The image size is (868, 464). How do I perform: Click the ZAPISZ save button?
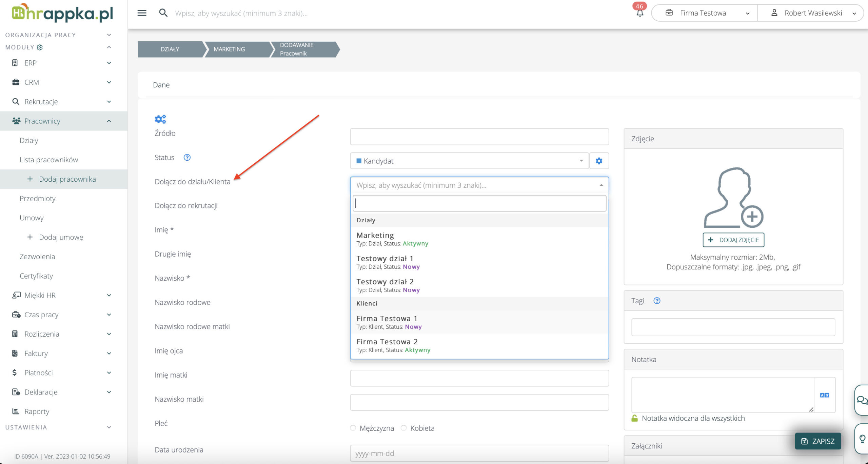click(x=817, y=441)
